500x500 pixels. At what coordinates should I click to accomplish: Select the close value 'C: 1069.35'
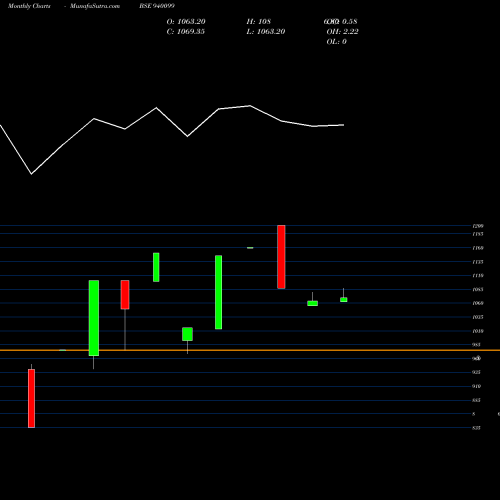[x=186, y=32]
